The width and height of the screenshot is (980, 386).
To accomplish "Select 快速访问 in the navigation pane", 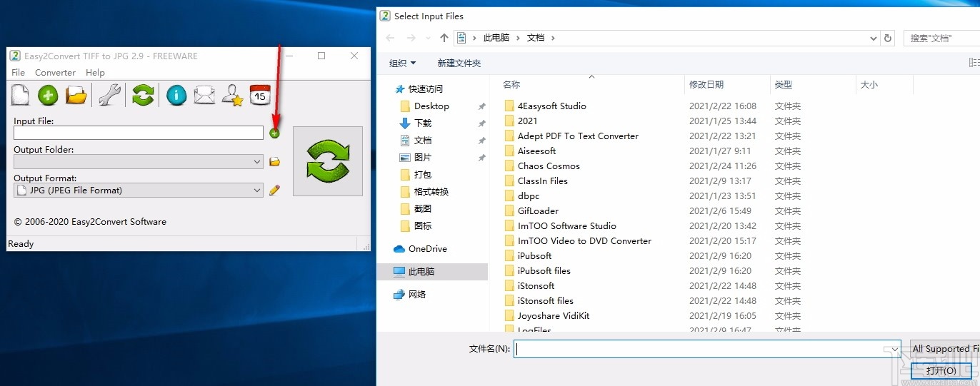I will coord(425,89).
